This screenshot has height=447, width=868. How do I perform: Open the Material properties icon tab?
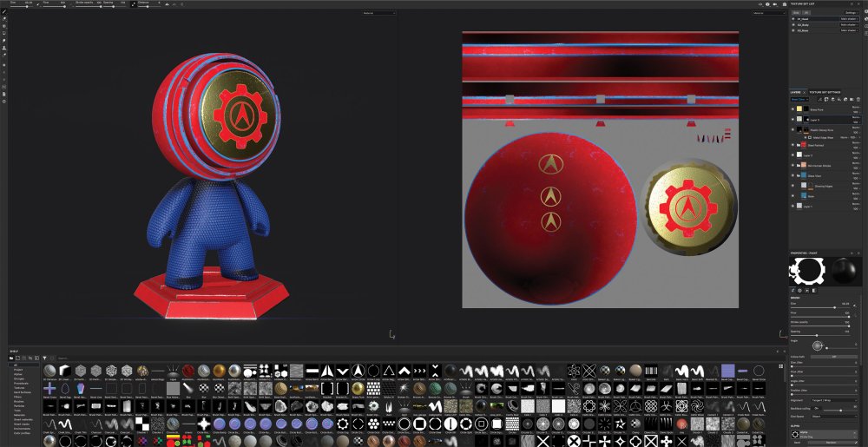coord(814,291)
